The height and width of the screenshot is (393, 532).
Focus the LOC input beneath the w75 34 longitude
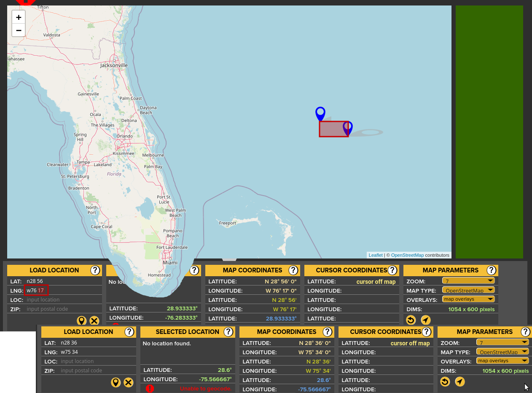click(x=97, y=361)
